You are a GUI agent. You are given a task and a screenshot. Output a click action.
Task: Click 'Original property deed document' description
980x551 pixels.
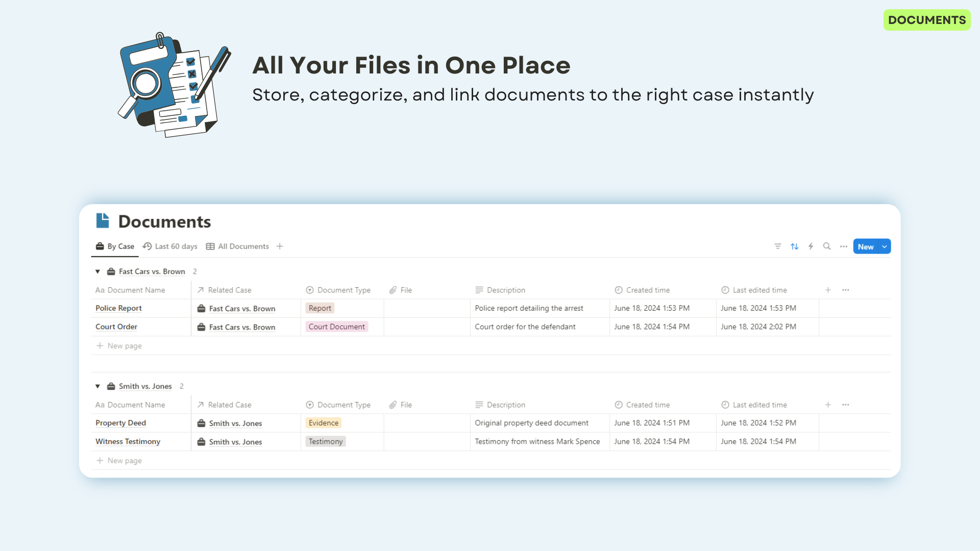tap(531, 423)
